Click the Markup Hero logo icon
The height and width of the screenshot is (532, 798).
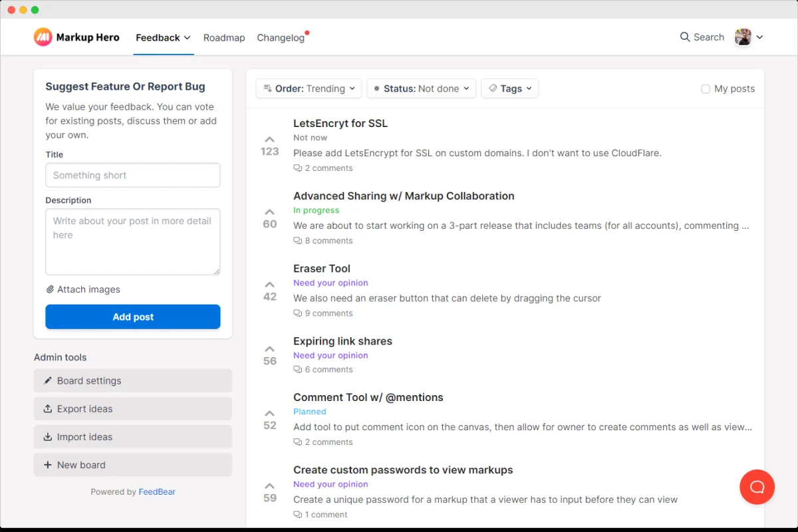coord(43,37)
